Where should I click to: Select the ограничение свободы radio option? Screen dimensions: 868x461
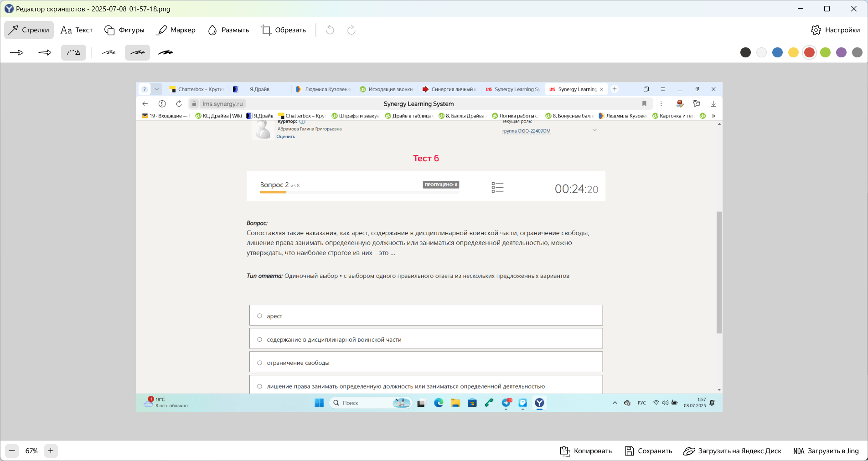coord(259,363)
